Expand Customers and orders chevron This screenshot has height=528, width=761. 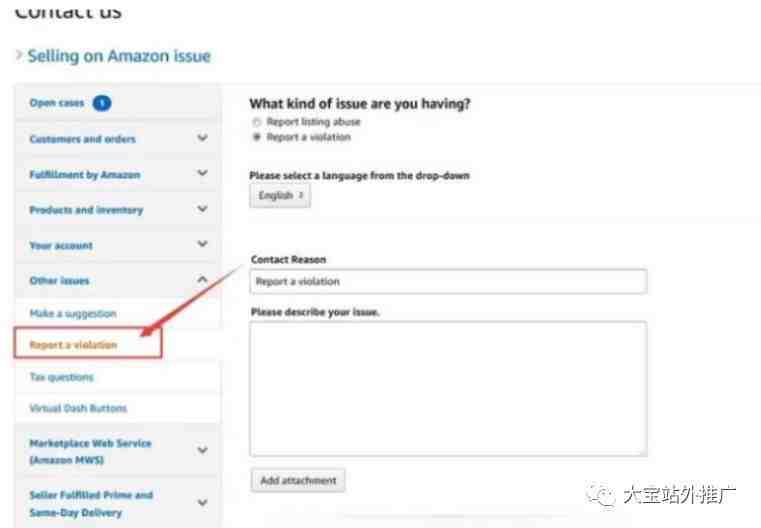click(x=202, y=138)
